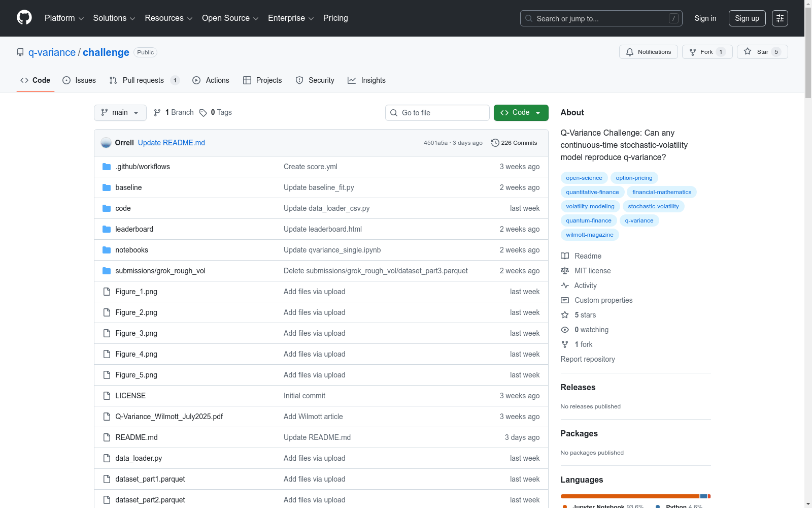Open the global navigation menu icon
Image resolution: width=812 pixels, height=508 pixels.
pyautogui.click(x=780, y=18)
